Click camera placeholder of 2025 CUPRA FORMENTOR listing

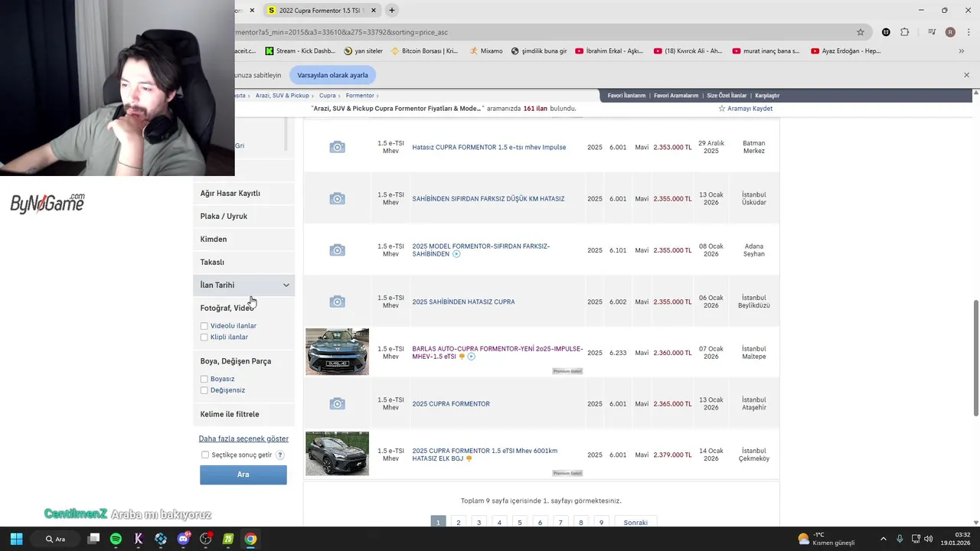coord(337,404)
